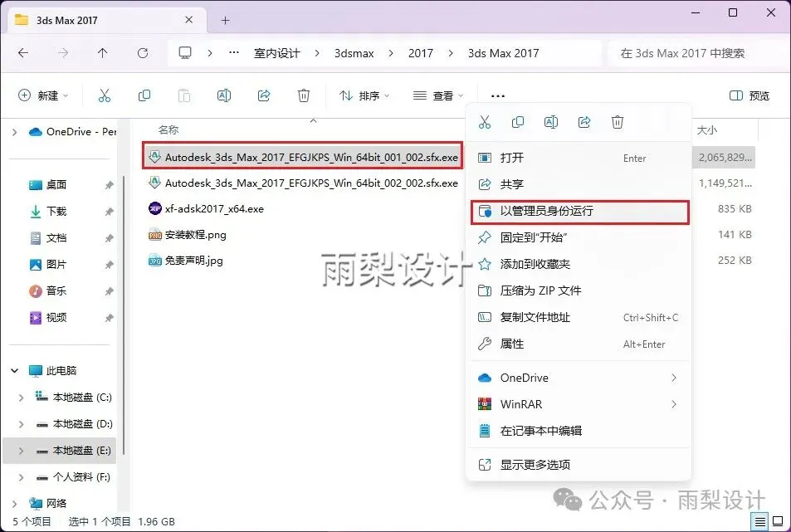This screenshot has height=532, width=791.
Task: Open the 新建 dropdown
Action: coord(43,95)
